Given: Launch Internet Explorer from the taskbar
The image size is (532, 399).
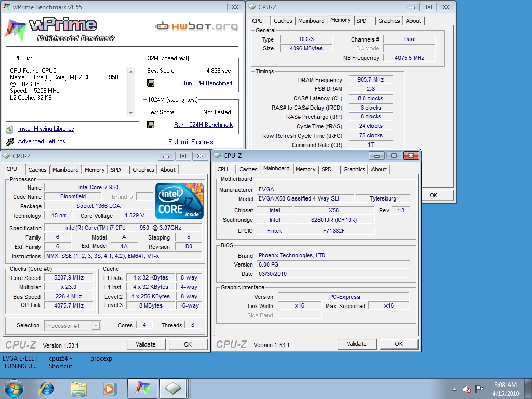Looking at the screenshot, I should 46,389.
